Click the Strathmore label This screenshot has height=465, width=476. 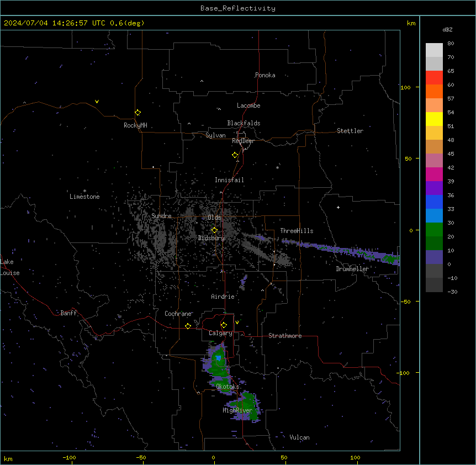coord(285,336)
